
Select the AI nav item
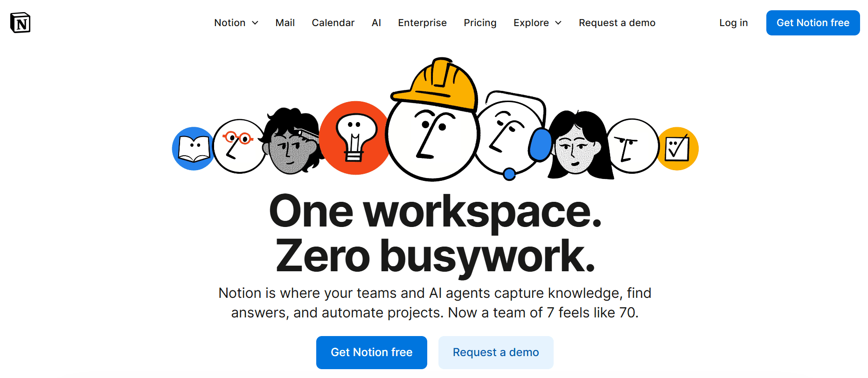(x=376, y=23)
